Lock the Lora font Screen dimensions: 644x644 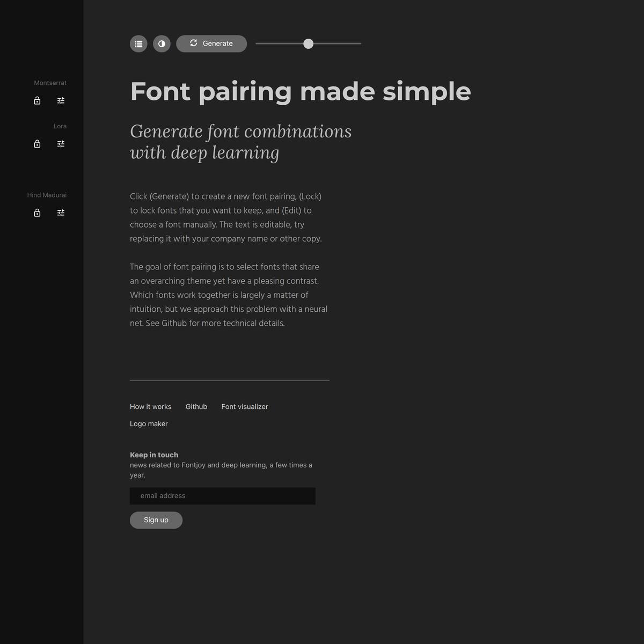[37, 144]
